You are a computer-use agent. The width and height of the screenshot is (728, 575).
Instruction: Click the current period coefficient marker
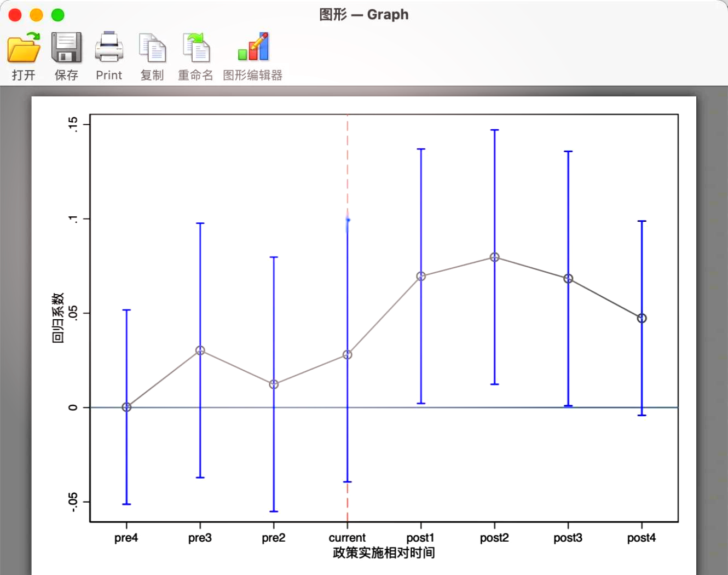pos(347,355)
